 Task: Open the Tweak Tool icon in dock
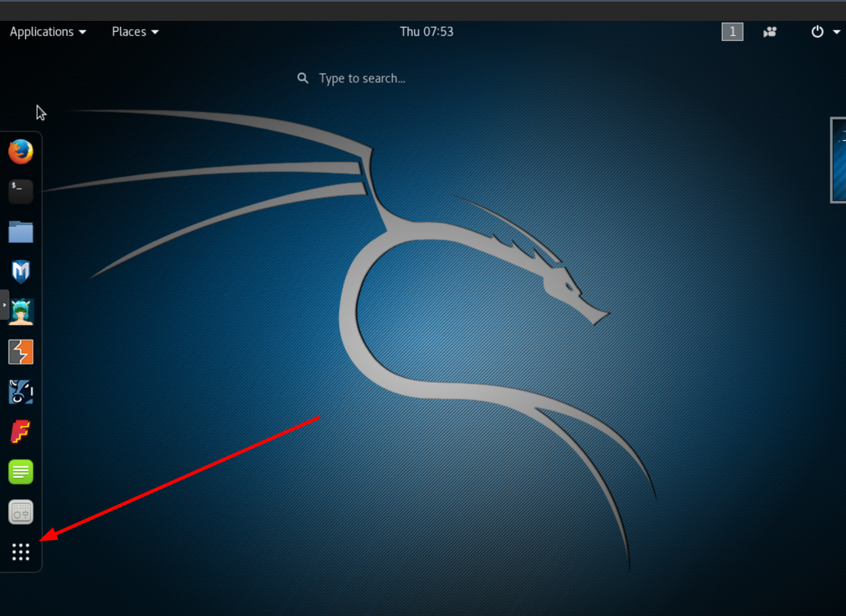[x=21, y=512]
